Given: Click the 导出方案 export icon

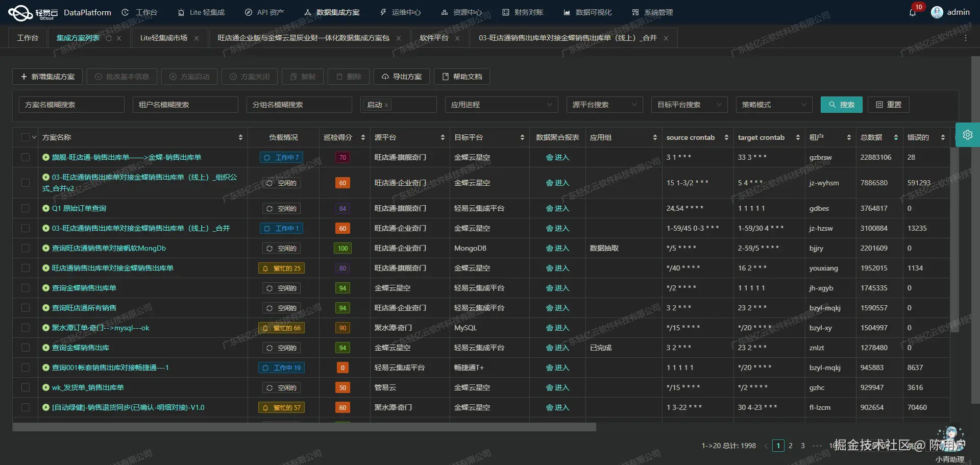Looking at the screenshot, I should click(x=402, y=77).
